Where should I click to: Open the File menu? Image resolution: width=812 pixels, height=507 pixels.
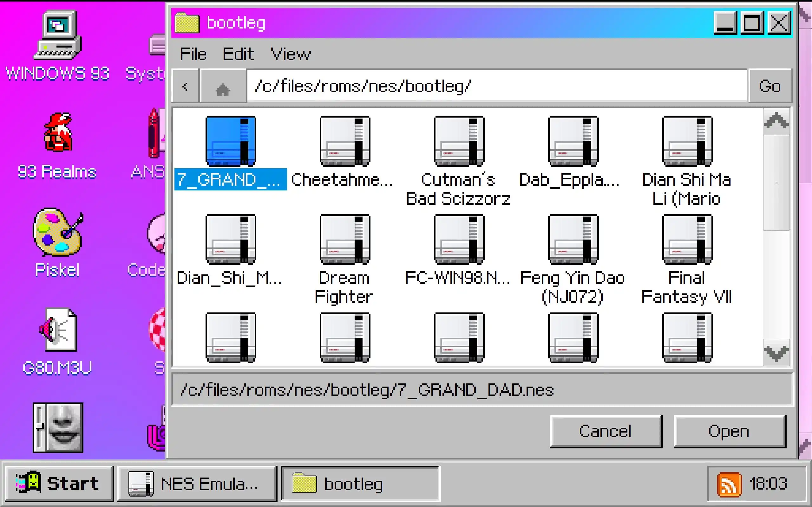193,54
